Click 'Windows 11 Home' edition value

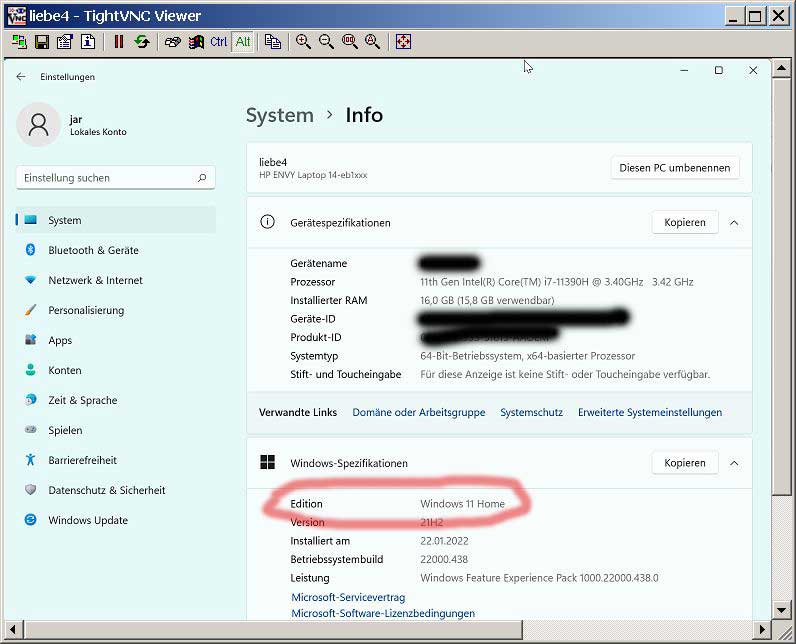pos(462,503)
